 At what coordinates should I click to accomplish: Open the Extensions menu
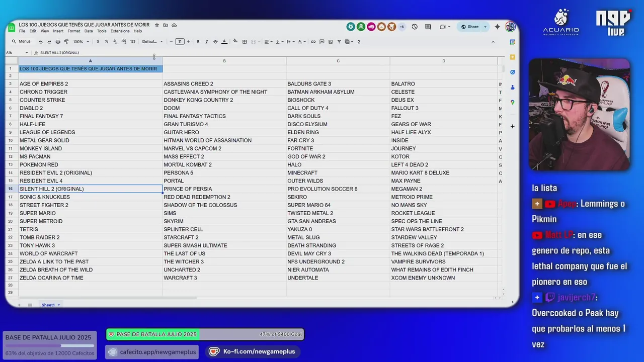(120, 31)
